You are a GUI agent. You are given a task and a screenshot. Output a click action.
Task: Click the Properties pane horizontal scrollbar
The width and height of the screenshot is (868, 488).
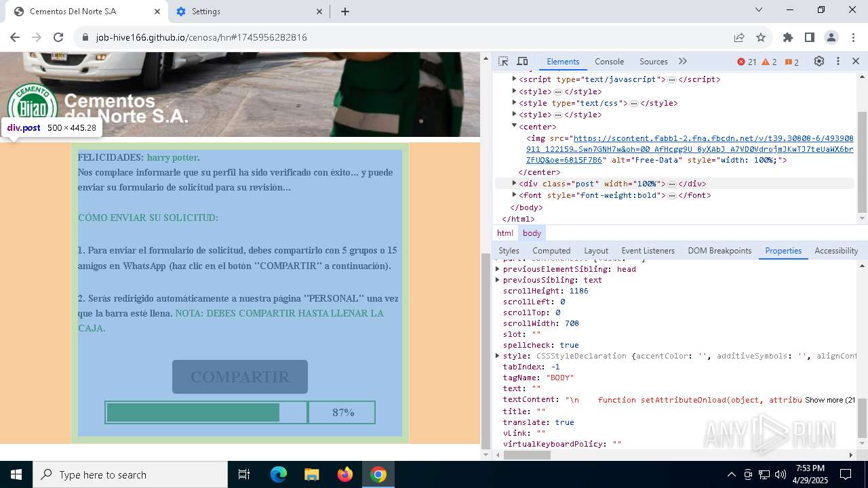pyautogui.click(x=527, y=455)
